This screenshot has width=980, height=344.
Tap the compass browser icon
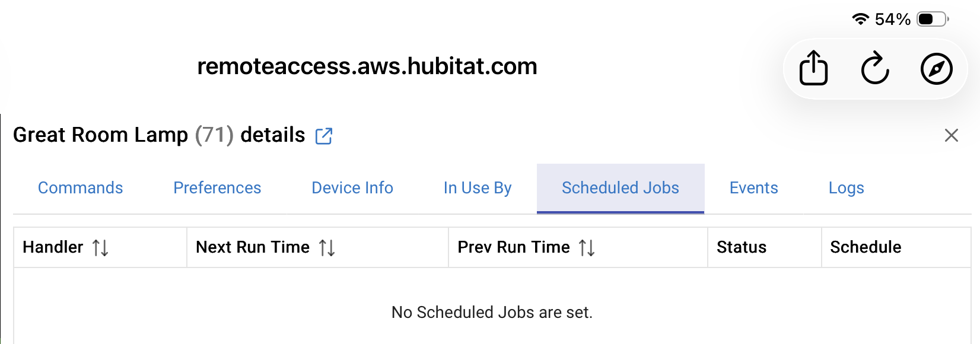click(x=936, y=68)
